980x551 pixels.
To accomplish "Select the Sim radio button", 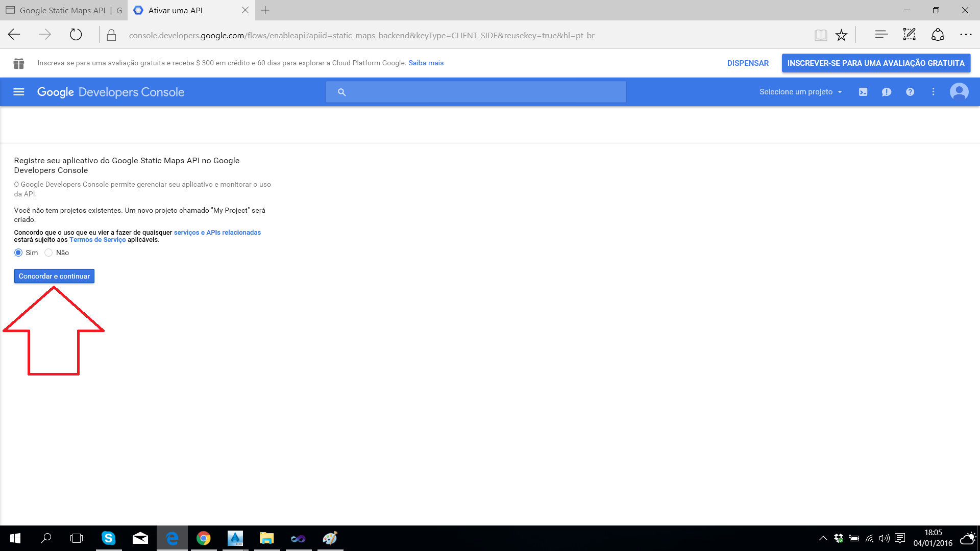I will [18, 253].
